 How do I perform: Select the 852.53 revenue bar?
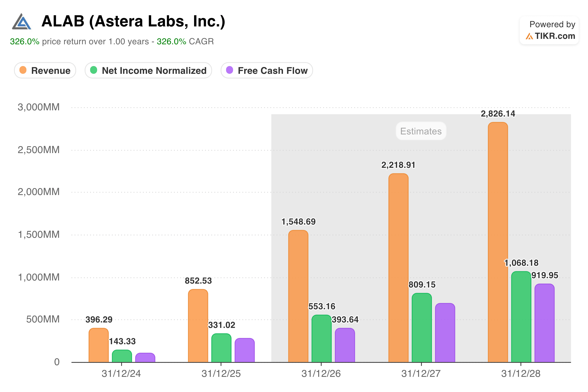click(198, 326)
